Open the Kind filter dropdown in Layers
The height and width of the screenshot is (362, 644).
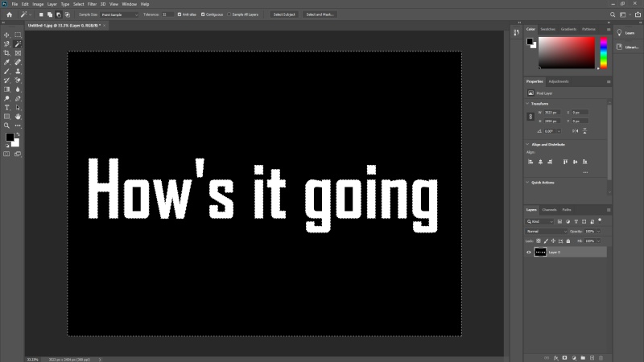coord(540,222)
